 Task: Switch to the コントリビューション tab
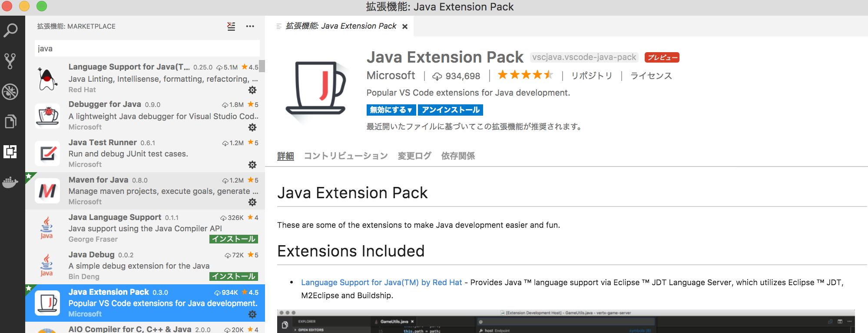pos(346,156)
